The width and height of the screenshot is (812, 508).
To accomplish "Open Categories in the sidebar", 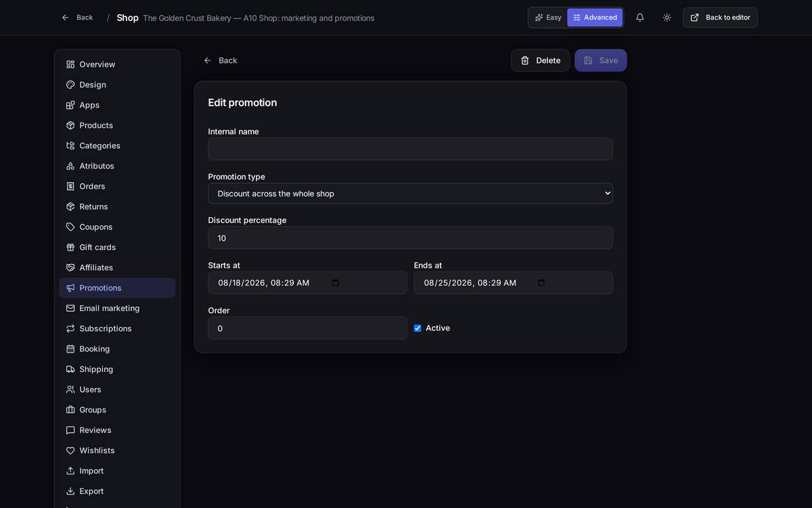I will tap(117, 146).
